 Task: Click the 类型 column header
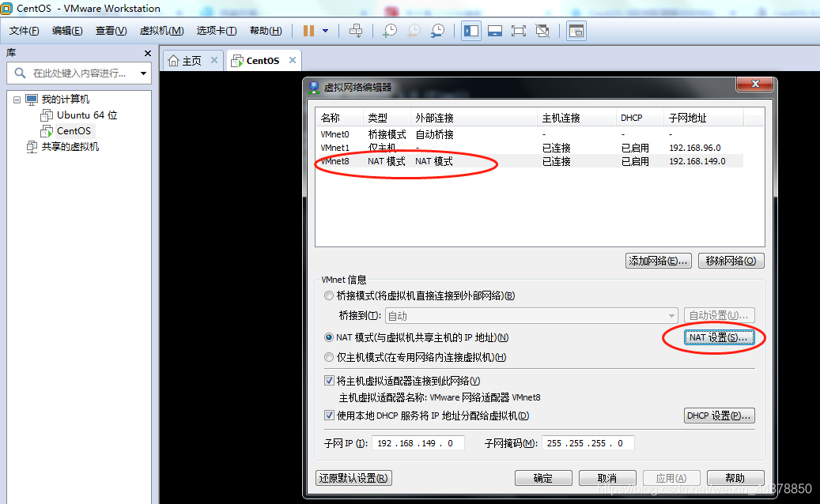[387, 118]
